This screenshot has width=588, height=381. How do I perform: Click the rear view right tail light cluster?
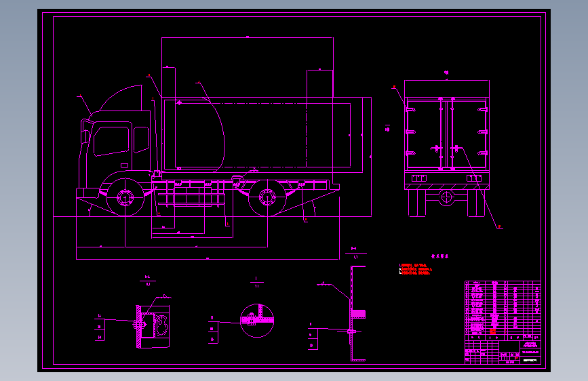[474, 178]
